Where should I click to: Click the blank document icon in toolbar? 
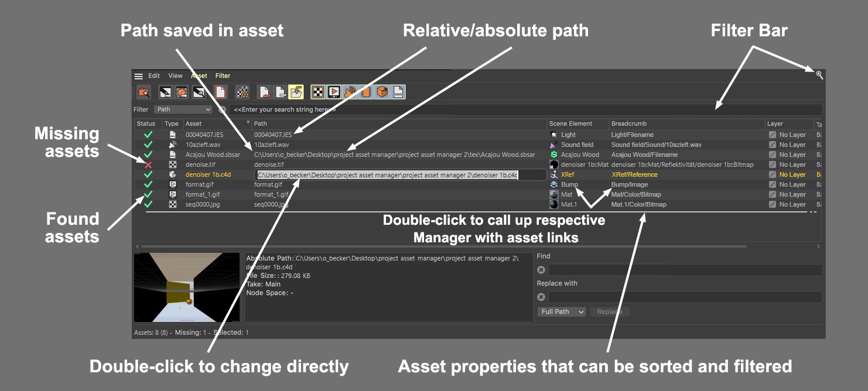click(220, 92)
